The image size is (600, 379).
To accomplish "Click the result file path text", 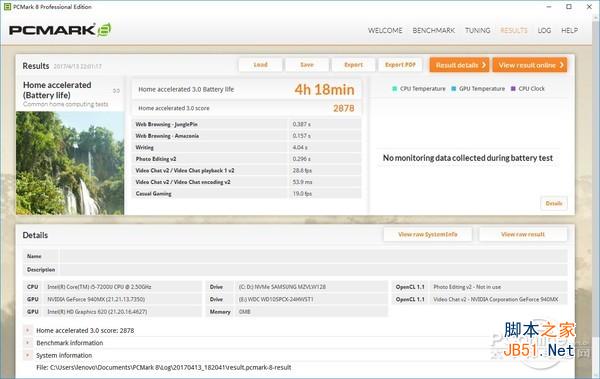I will (164, 368).
